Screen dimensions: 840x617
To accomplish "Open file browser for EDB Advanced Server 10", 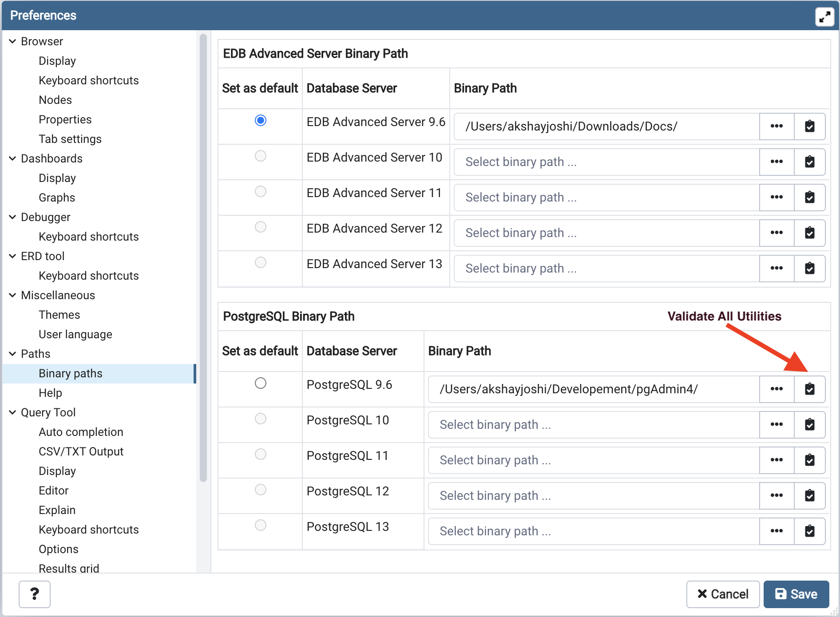I will pos(777,162).
